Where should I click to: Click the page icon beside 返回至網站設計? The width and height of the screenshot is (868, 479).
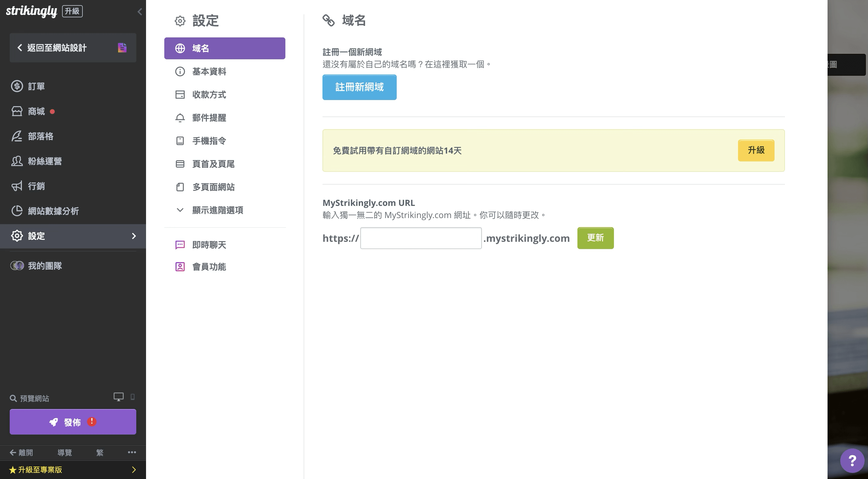[122, 48]
